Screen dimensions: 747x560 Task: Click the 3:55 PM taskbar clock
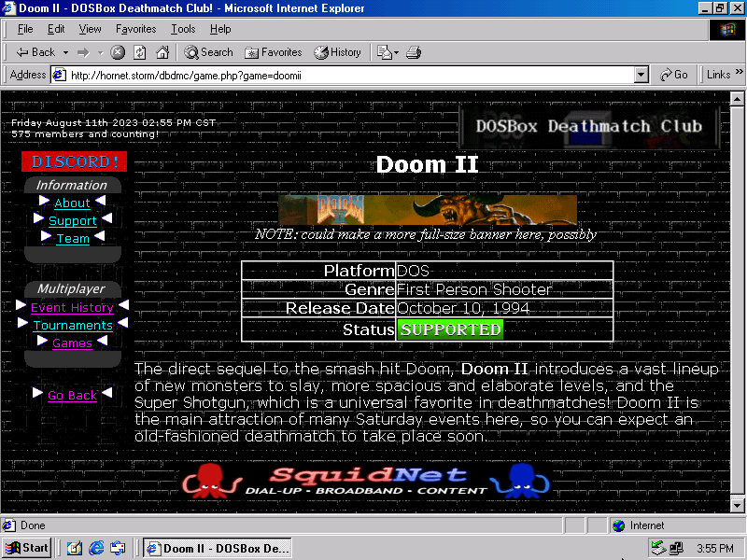pos(715,549)
